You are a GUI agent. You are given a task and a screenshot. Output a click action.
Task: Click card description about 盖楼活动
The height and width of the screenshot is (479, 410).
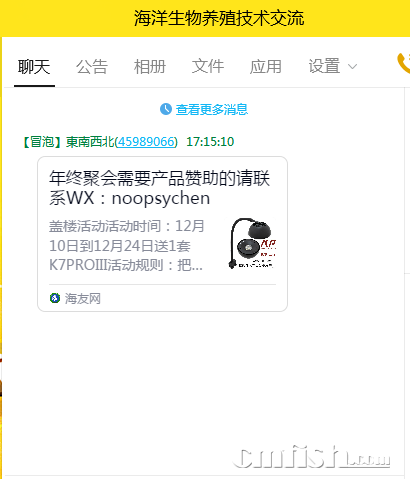coord(127,246)
